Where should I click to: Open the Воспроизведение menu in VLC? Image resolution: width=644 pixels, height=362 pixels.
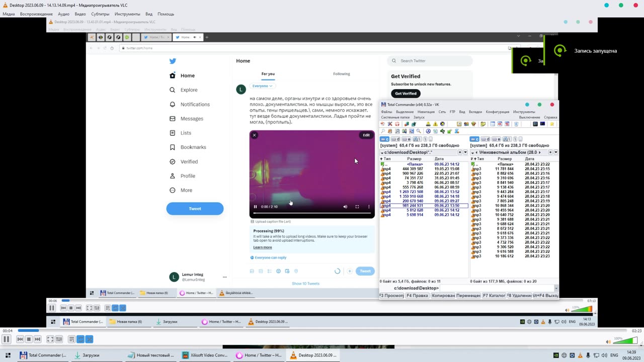pyautogui.click(x=36, y=14)
